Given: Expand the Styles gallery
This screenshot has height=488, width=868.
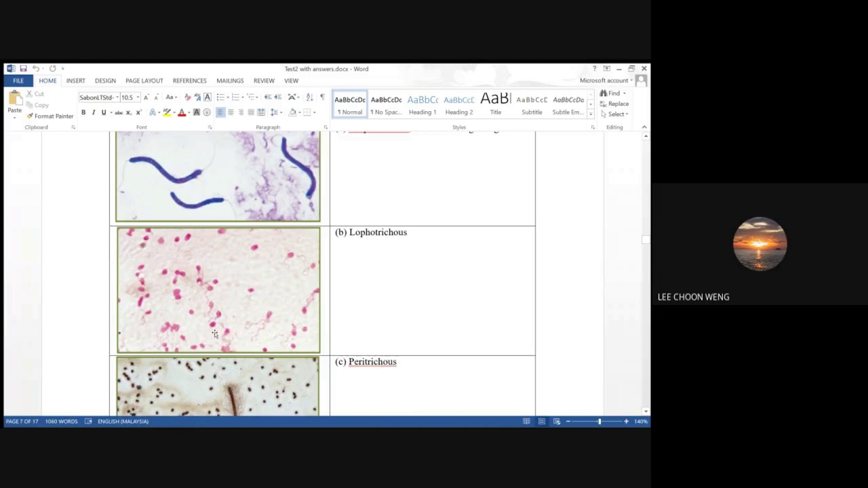Looking at the screenshot, I should point(591,113).
